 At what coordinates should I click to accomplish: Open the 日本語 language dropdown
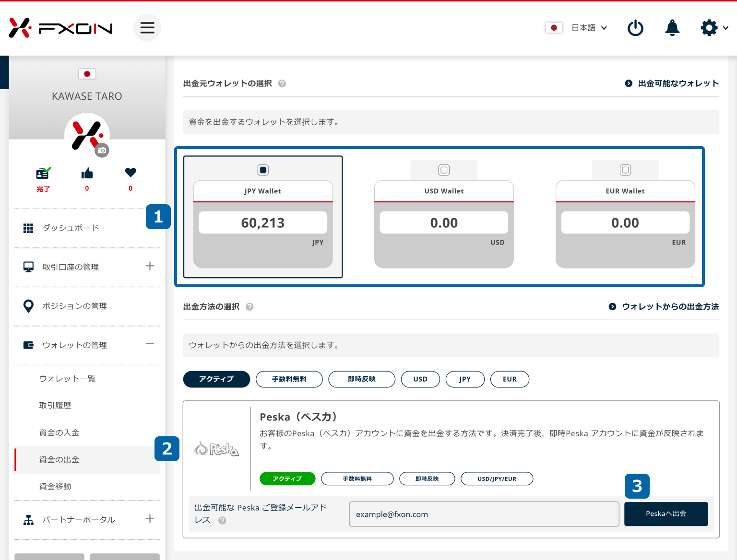(588, 28)
